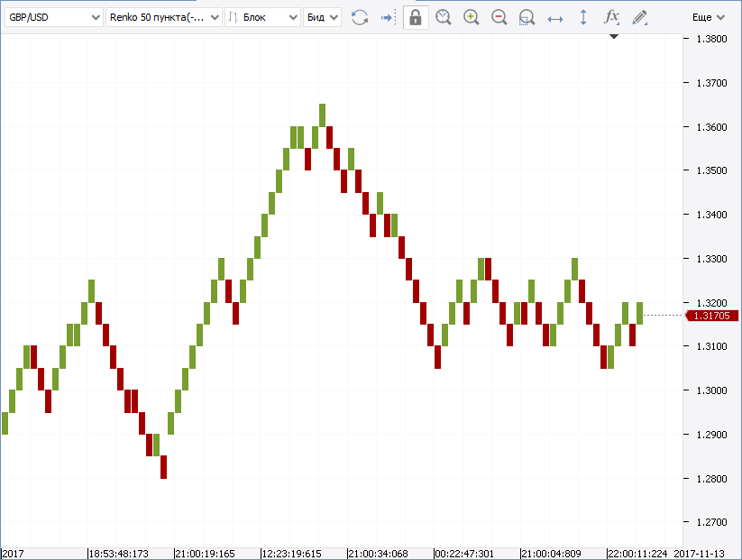Open the GBP/USD instrument dropdown
This screenshot has width=742, height=560.
coord(53,17)
